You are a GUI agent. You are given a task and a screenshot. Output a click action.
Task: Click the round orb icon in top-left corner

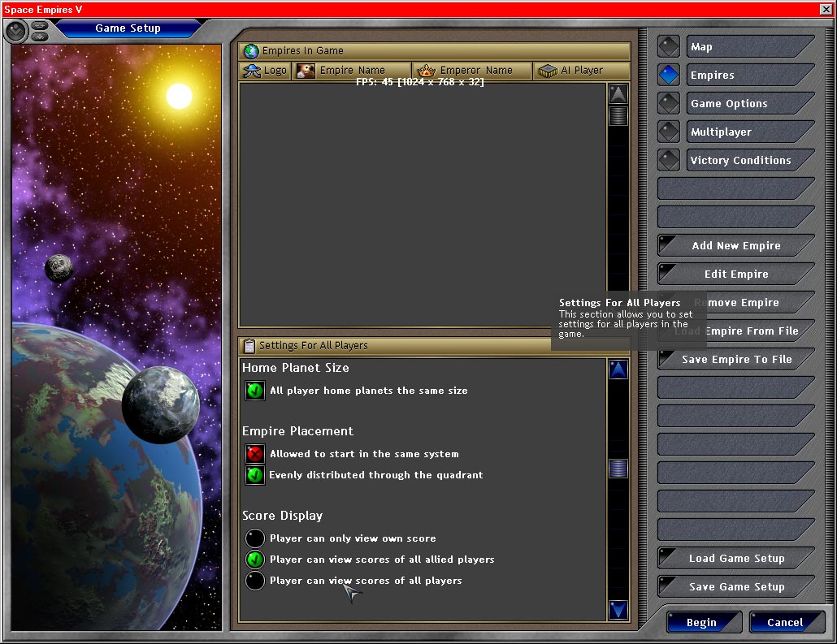pyautogui.click(x=16, y=31)
